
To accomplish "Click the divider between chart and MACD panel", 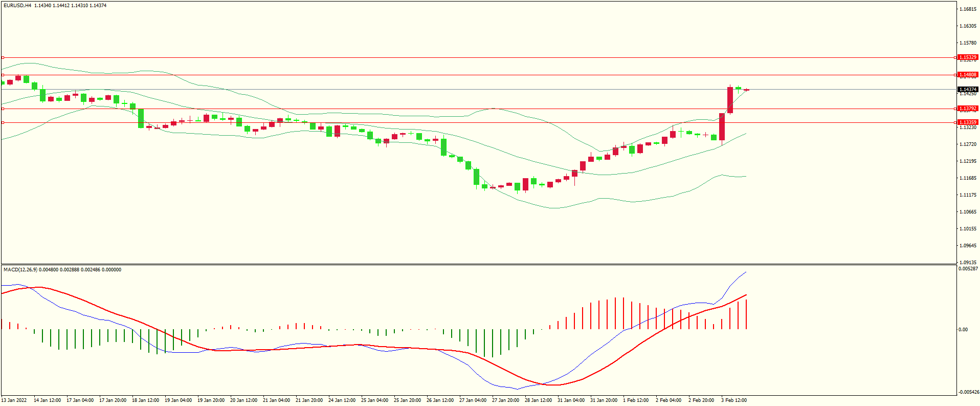I will (478, 265).
